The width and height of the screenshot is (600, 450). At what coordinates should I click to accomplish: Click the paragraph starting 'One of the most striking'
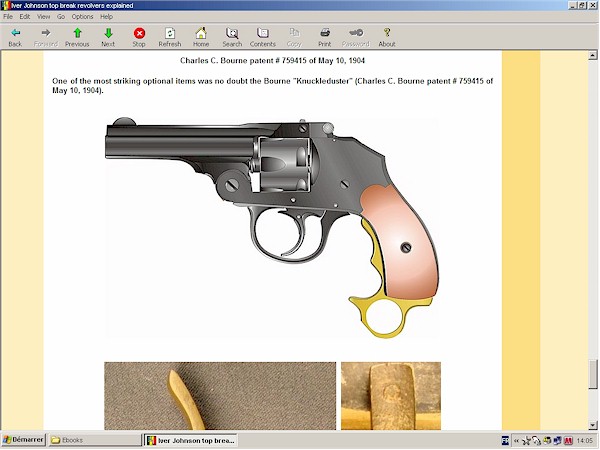click(x=272, y=86)
